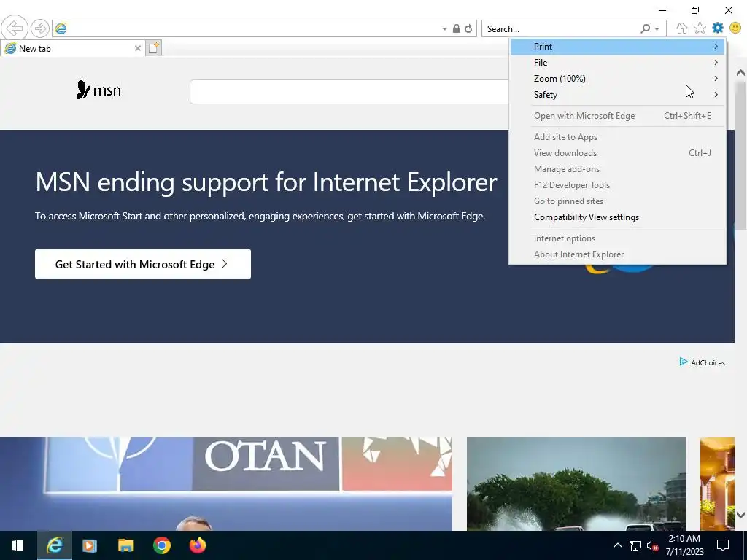Click the MSN ending support for Internet Explorer heading
This screenshot has width=747, height=560.
(x=266, y=182)
